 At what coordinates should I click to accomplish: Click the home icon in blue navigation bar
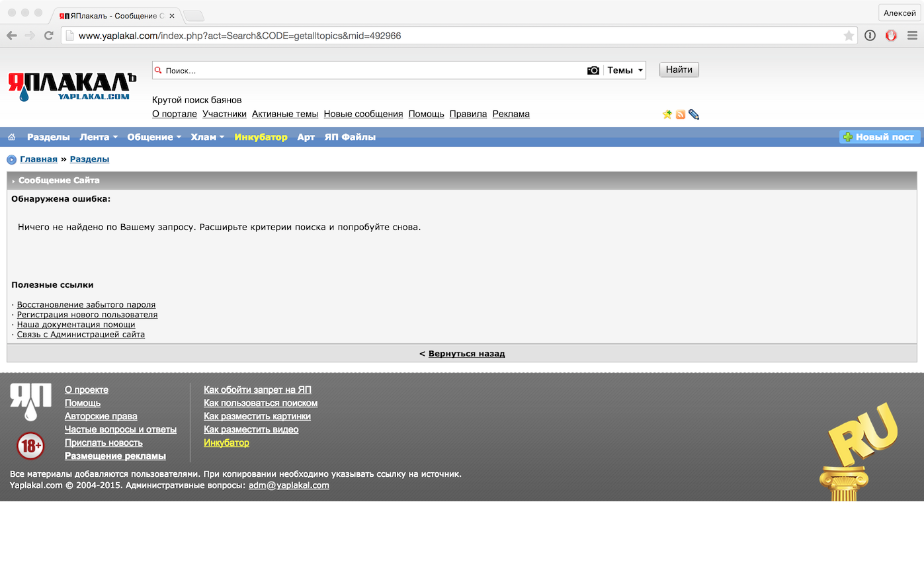point(11,137)
